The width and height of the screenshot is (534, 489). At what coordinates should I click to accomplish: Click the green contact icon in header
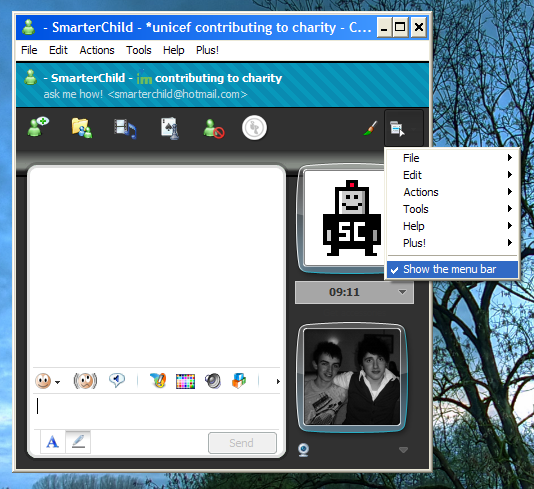[x=31, y=77]
